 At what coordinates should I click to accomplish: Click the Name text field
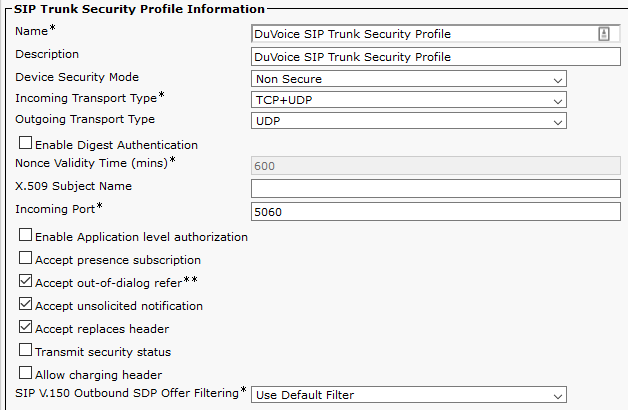(436, 34)
